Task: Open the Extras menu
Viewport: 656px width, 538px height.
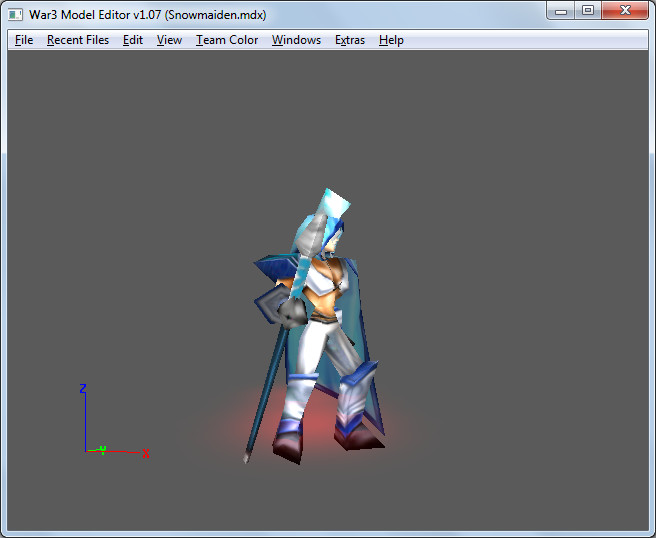Action: pos(350,40)
